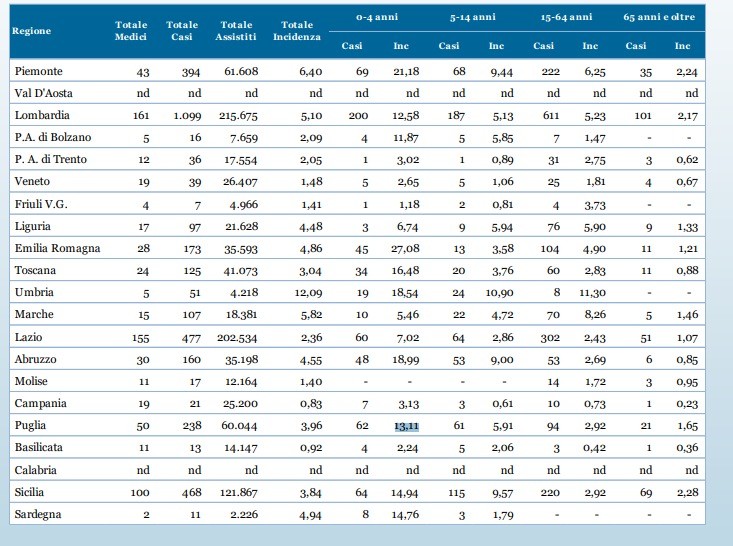Click Abruzzo's 0-4 incidence value 18,99

point(406,360)
